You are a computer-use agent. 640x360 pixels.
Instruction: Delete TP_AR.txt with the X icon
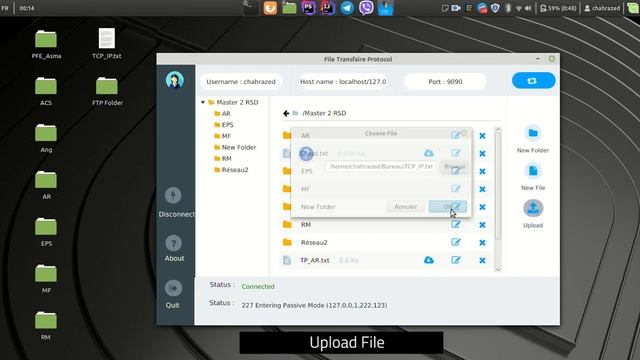point(482,260)
